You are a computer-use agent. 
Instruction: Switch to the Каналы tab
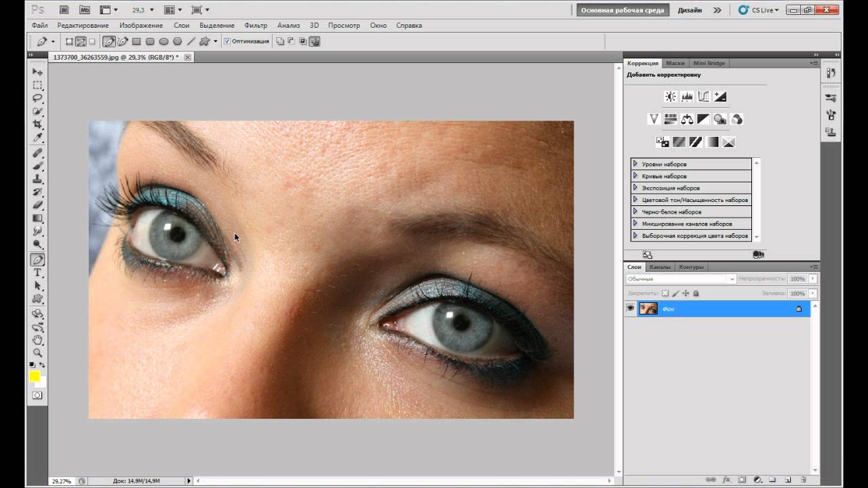tap(660, 267)
